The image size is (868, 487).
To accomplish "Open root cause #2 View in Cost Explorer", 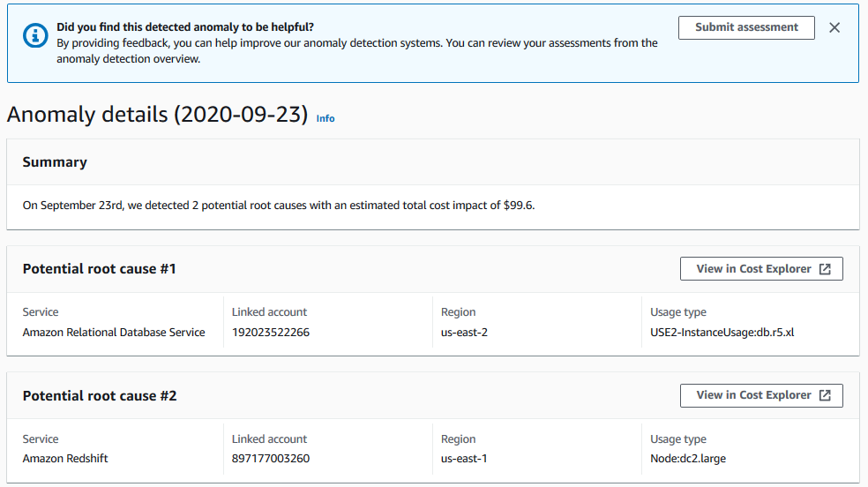I will [x=761, y=395].
